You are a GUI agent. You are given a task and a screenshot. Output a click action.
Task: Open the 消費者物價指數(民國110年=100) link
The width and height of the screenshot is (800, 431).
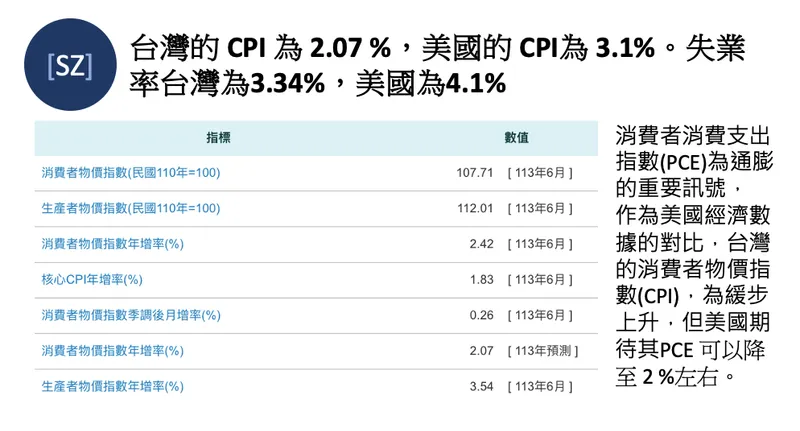pos(130,173)
